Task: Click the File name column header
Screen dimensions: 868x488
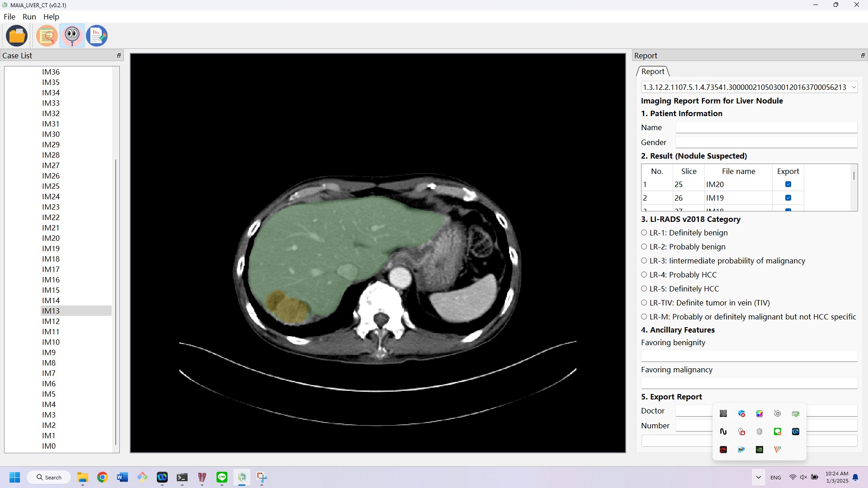Action: (738, 171)
